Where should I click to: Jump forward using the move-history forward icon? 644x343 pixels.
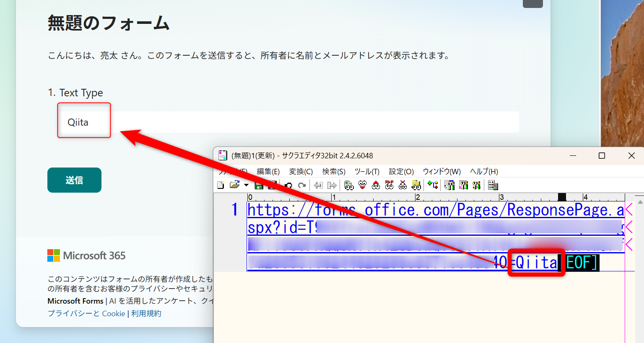(331, 185)
